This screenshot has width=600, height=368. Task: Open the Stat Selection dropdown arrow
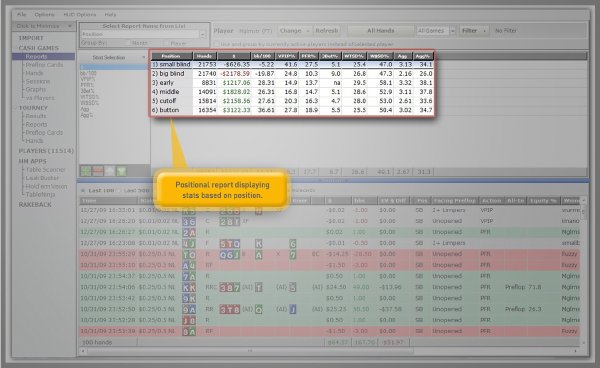(143, 57)
